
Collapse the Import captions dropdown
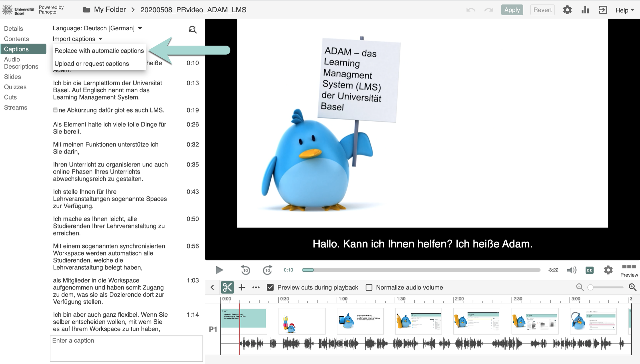[77, 39]
